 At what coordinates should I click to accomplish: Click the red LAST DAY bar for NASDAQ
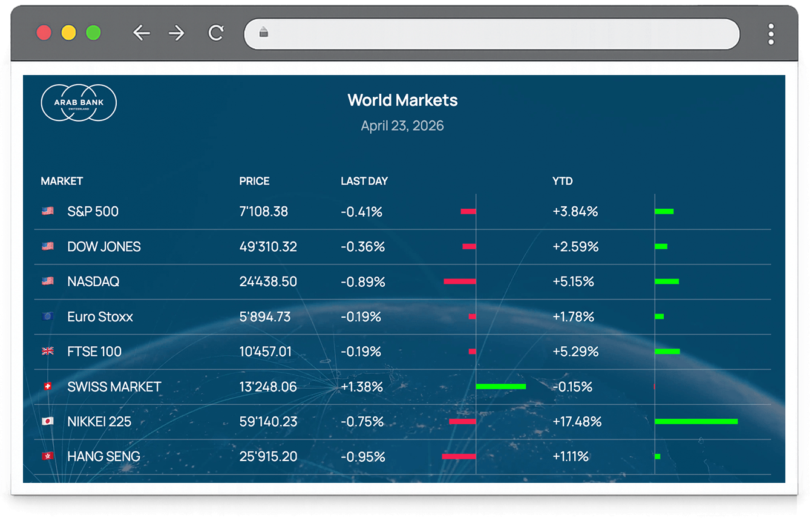[x=460, y=281]
